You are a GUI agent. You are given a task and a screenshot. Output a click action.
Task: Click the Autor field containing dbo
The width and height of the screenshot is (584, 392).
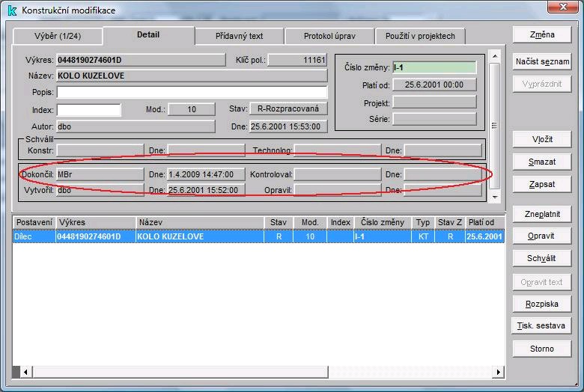tap(136, 126)
